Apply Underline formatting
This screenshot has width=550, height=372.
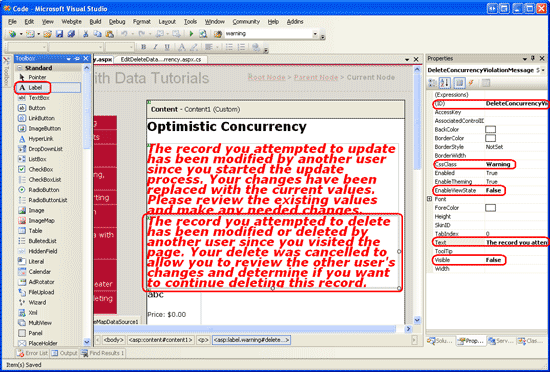click(167, 47)
